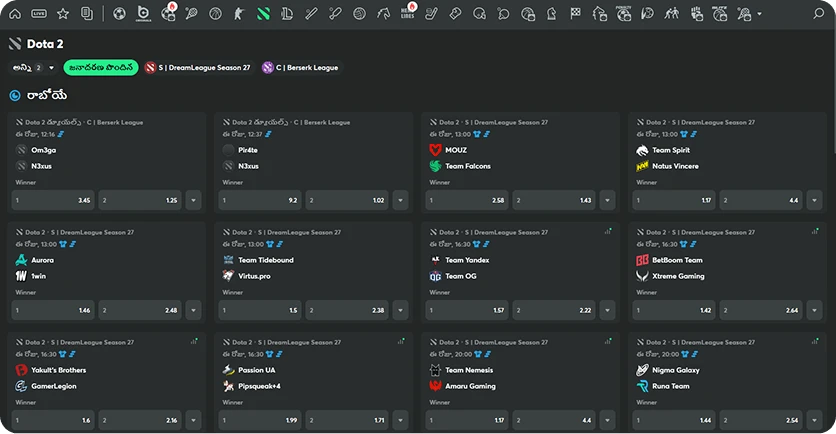Toggle C | Berserk League filter chip
Viewport: 836px width, 434px height.
pos(300,67)
